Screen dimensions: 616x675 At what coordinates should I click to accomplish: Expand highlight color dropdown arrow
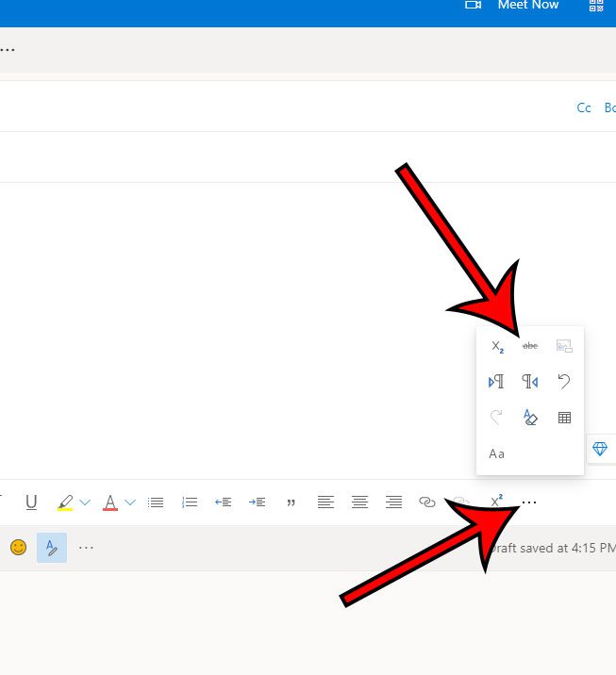[85, 502]
